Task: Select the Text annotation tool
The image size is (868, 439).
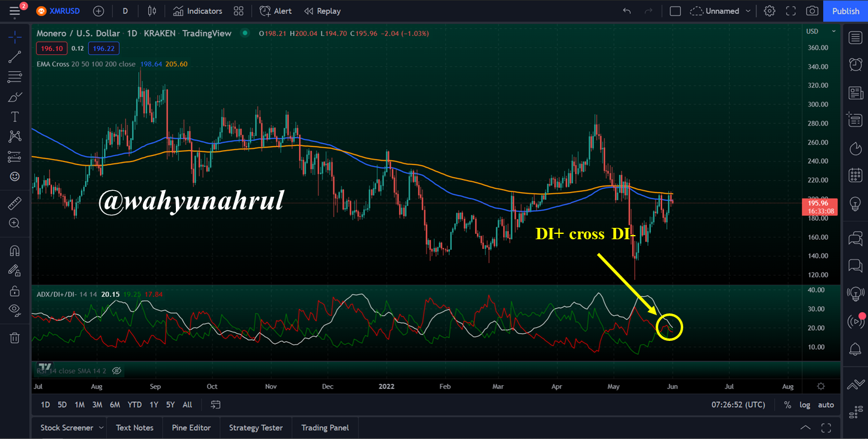Action: click(15, 117)
